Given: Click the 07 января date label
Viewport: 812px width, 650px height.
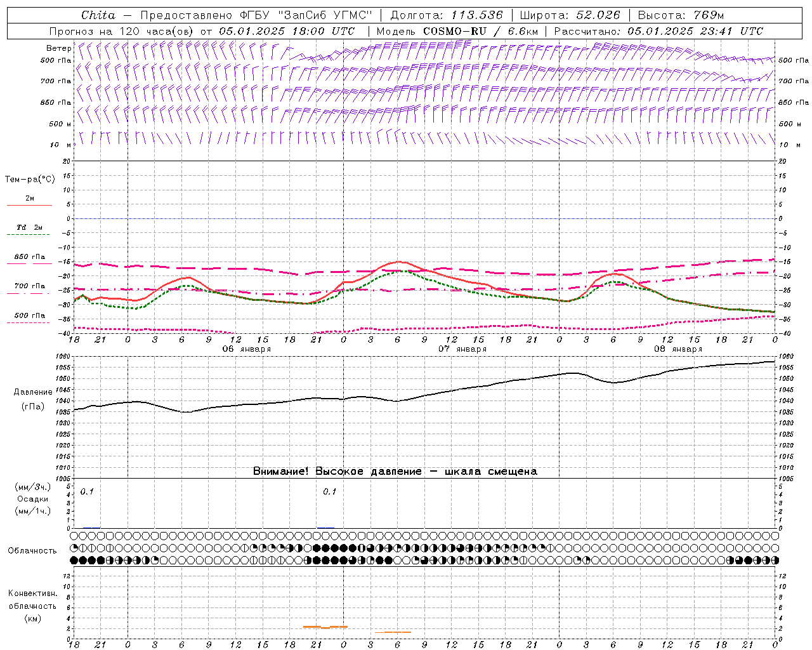Looking at the screenshot, I should [462, 349].
